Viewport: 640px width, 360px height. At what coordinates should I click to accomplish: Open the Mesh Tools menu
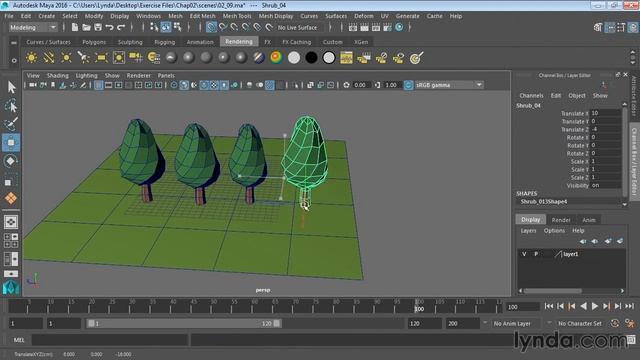coord(237,16)
